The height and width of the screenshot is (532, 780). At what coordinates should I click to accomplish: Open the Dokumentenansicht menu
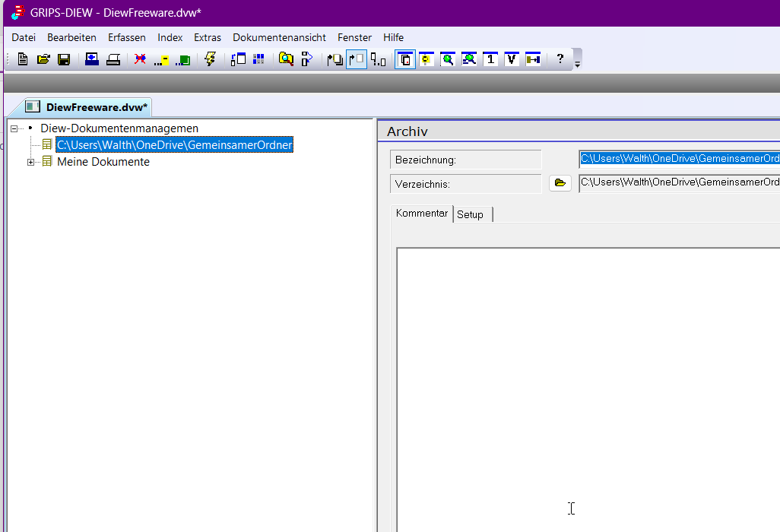tap(279, 37)
